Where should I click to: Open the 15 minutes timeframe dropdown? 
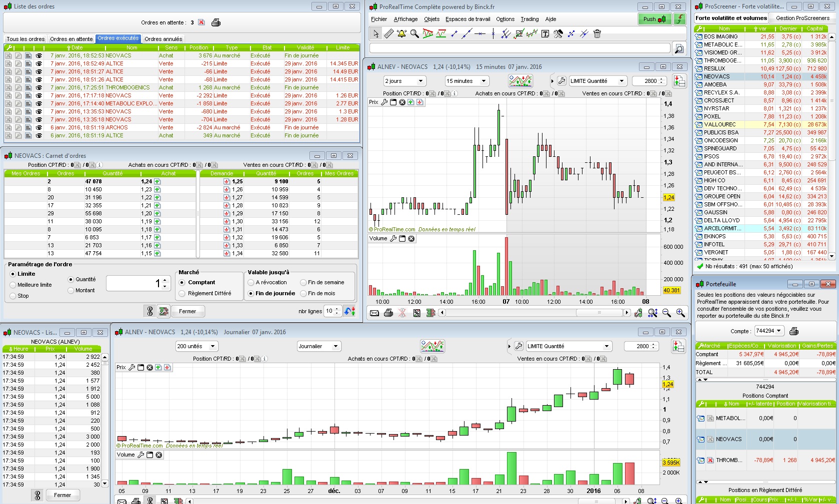tap(466, 81)
